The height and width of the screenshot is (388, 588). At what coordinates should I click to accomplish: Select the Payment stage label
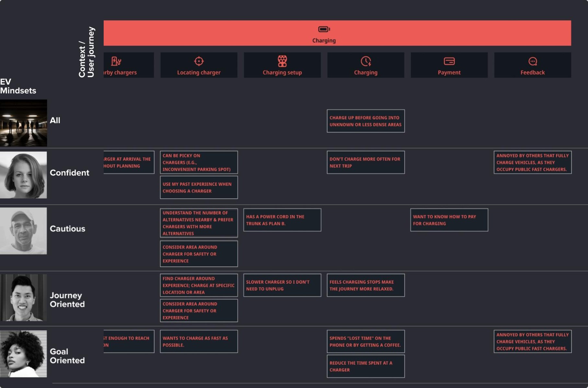[x=449, y=73]
